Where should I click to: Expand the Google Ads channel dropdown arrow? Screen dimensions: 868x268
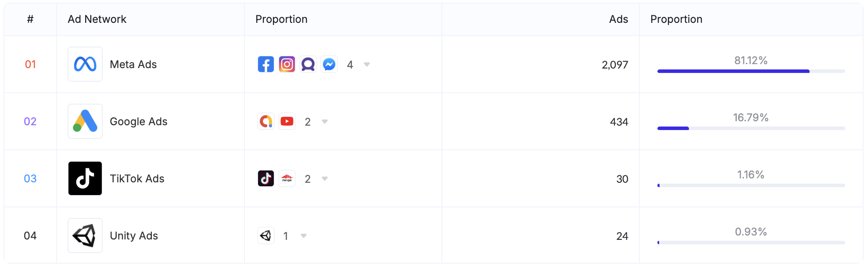(x=325, y=122)
